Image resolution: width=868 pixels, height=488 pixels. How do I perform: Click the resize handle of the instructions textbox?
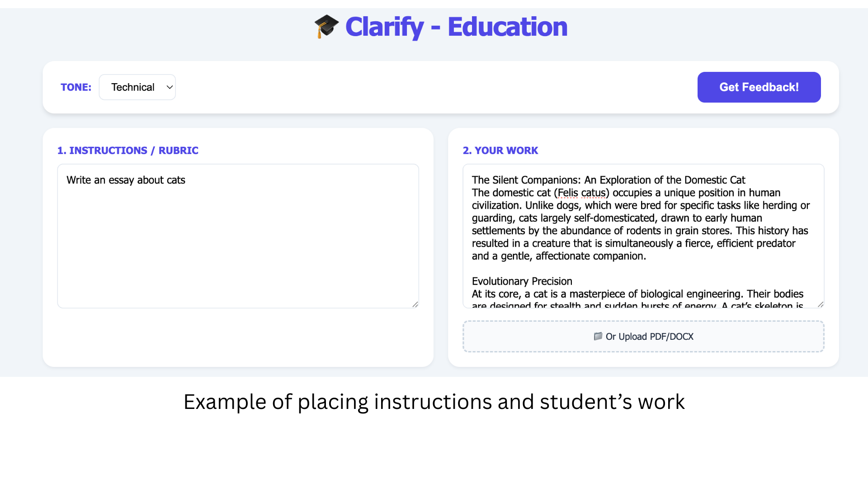pyautogui.click(x=415, y=305)
